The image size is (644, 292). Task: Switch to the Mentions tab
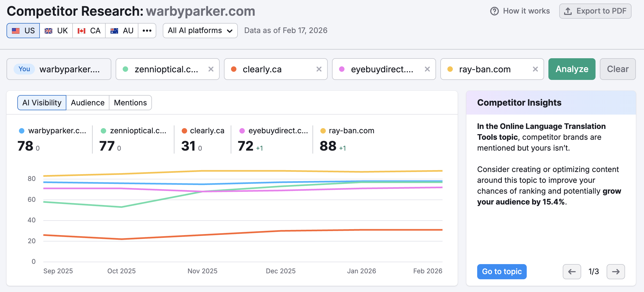coord(130,103)
